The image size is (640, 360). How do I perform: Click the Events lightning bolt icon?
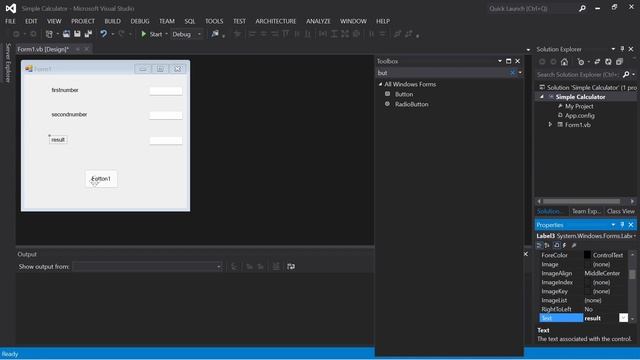564,245
